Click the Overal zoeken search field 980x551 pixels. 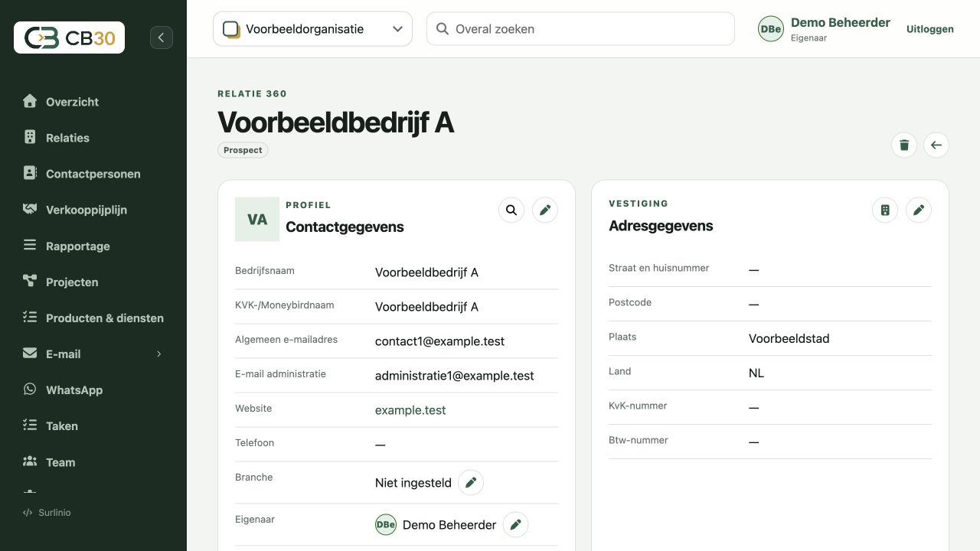coord(580,29)
